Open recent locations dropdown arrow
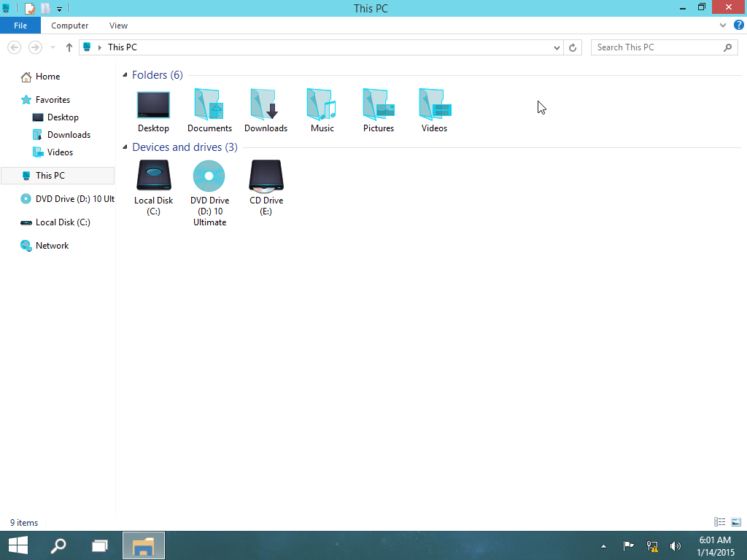The image size is (747, 560). pos(53,47)
